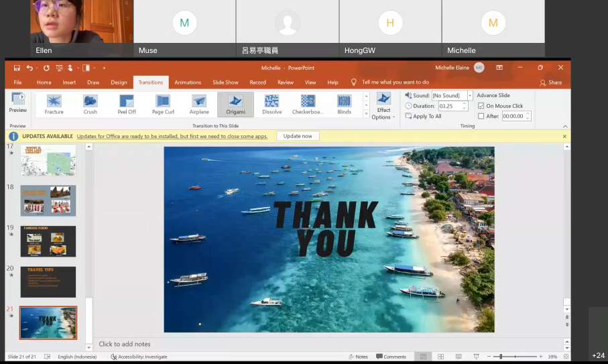This screenshot has width=608, height=364.
Task: Select slide 19 Famous Food thumbnail
Action: tap(48, 241)
